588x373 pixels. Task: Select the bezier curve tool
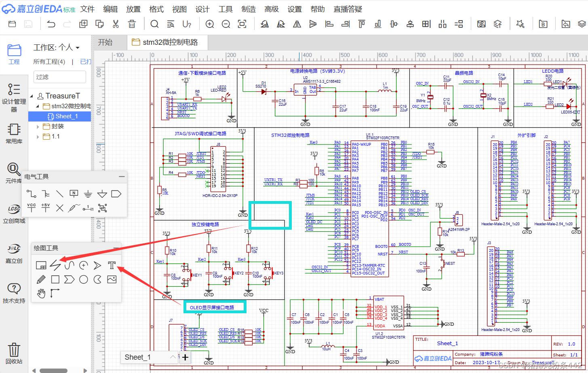click(70, 265)
